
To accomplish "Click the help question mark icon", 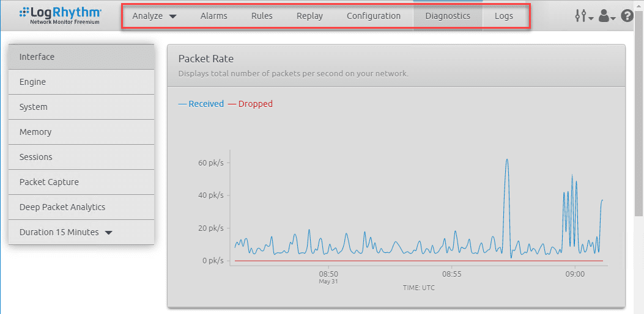I will point(627,16).
